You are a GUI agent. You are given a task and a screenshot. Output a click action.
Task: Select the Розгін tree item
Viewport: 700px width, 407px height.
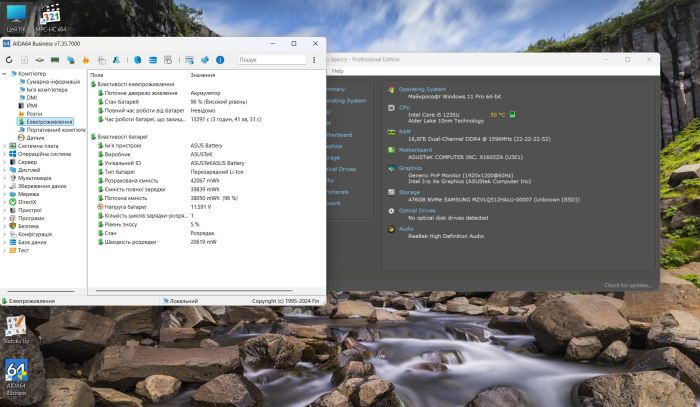click(34, 114)
